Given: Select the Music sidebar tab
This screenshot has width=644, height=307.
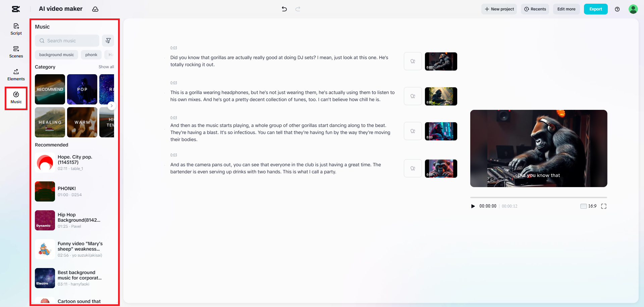Looking at the screenshot, I should [x=16, y=98].
